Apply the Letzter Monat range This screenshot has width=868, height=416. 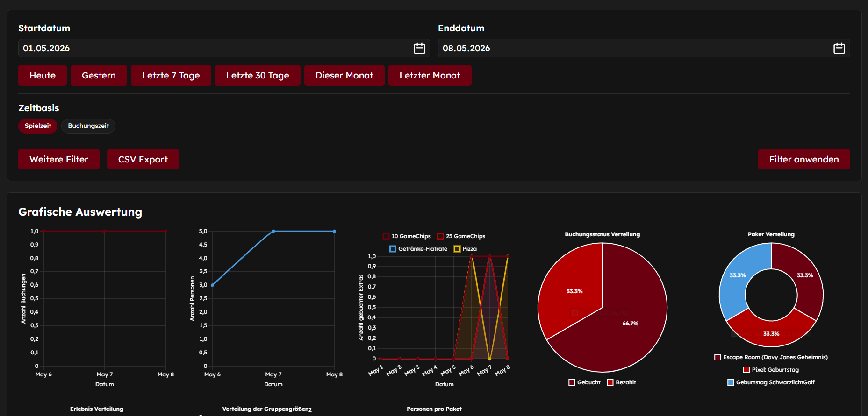pos(430,75)
